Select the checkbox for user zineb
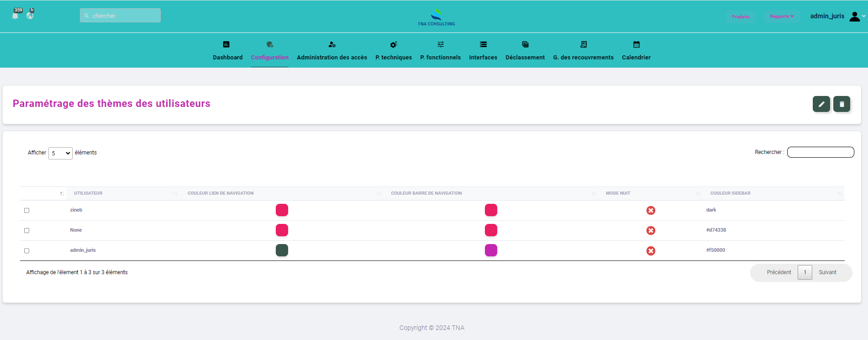Screen dimensions: 868x340 click(26, 211)
